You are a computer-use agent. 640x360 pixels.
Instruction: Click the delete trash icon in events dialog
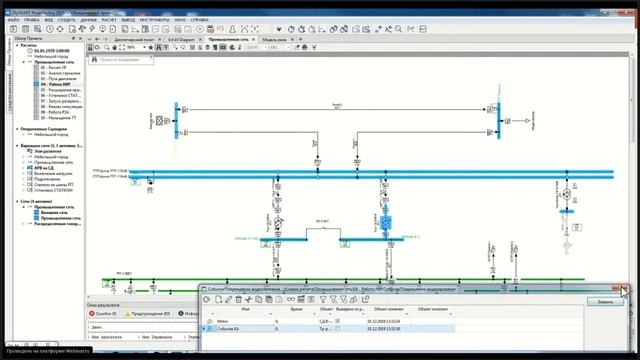pyautogui.click(x=238, y=300)
